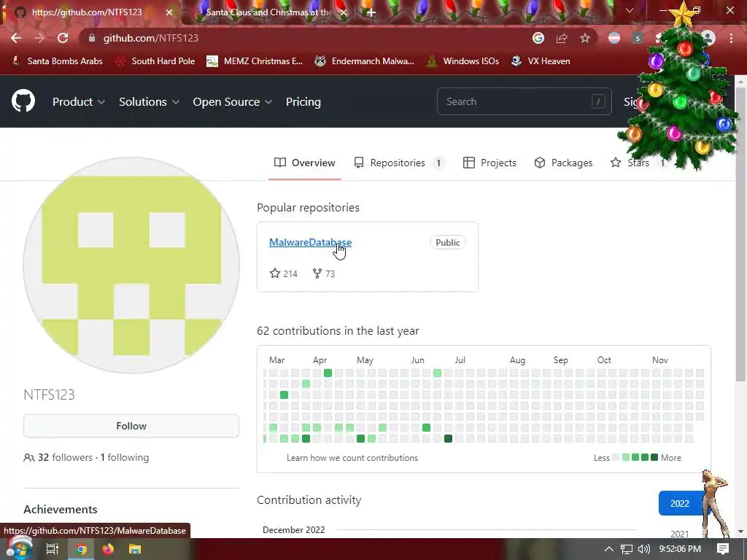Viewport: 747px width, 560px height.
Task: Click the GitHub search field
Action: 524,101
